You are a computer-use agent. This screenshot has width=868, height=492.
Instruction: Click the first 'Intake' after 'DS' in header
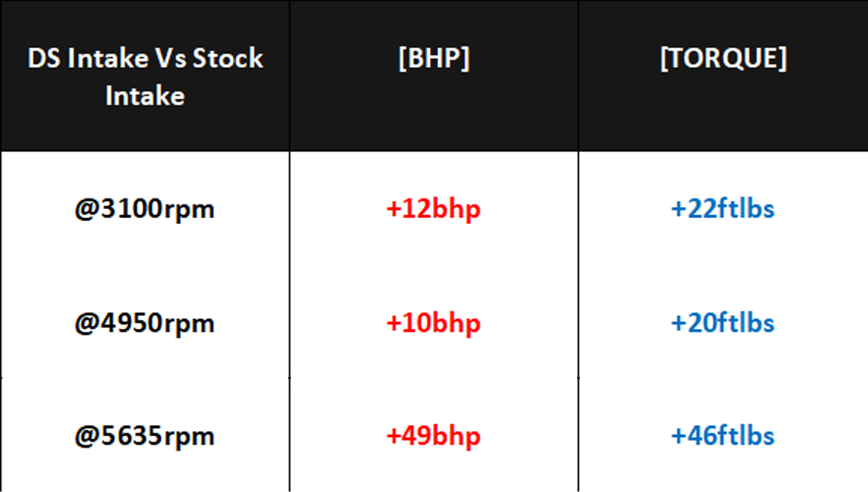106,59
